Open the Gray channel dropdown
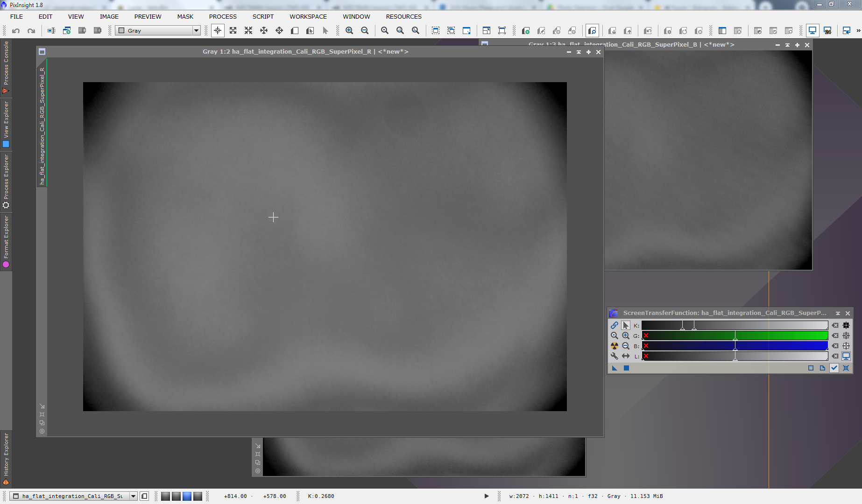 click(x=196, y=31)
